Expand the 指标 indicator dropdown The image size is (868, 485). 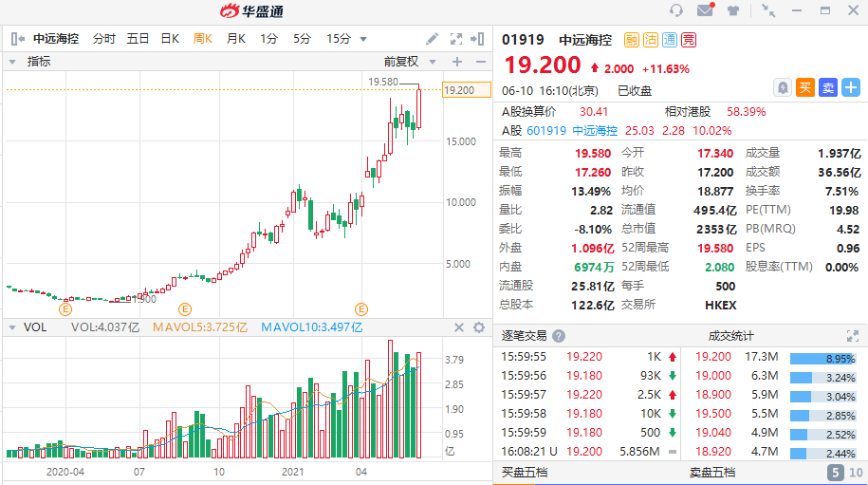12,62
